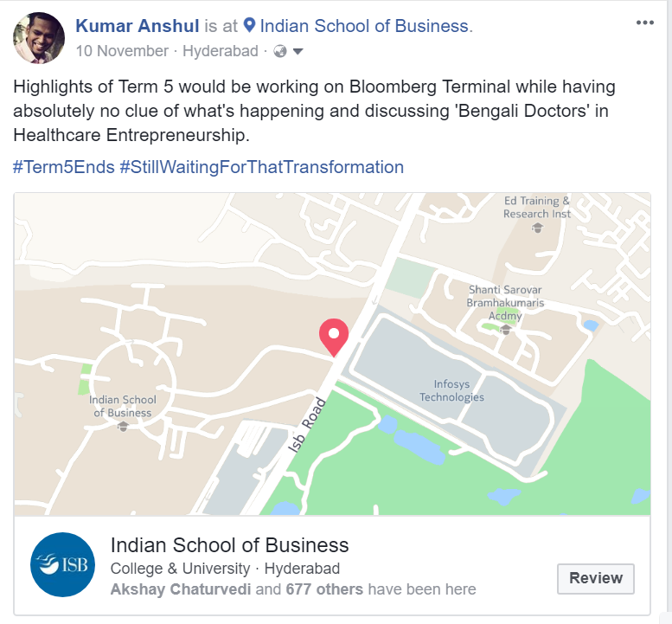The width and height of the screenshot is (672, 624).
Task: Click Kumar Anshul's profile picture
Action: pos(39,38)
